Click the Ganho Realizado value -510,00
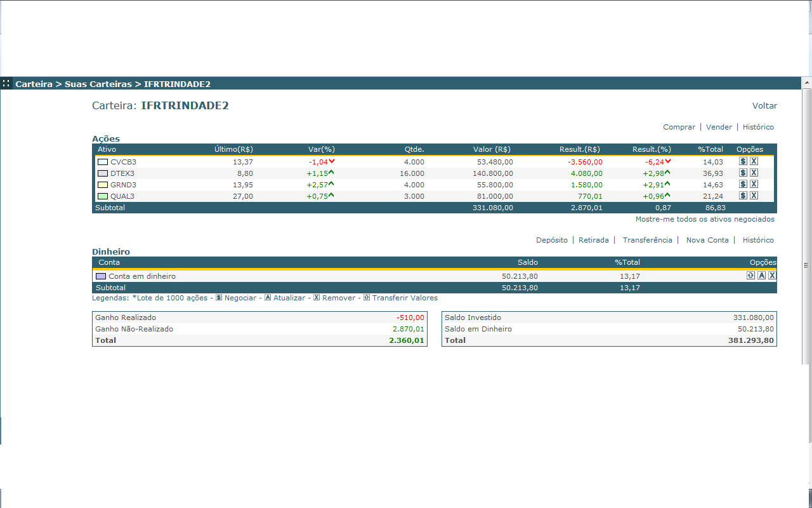Screen dimensions: 812x508 (410, 317)
